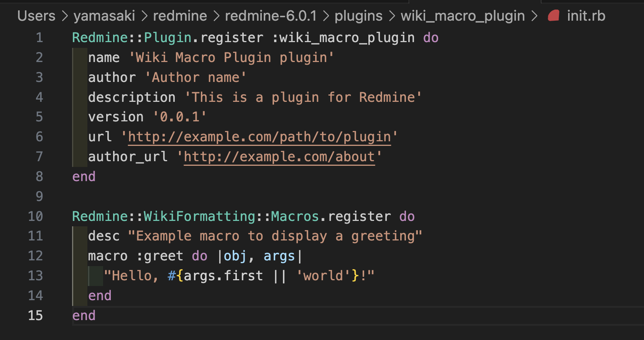Expand chevron after yamasaki breadcrumb

[x=144, y=16]
